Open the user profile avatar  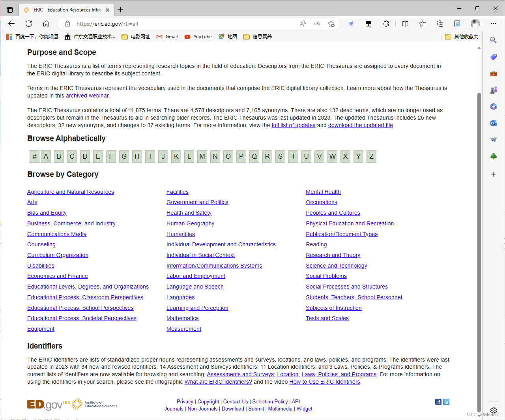(475, 24)
